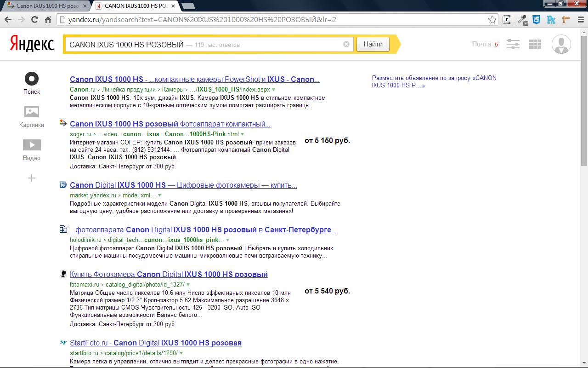Switch to Видео search
Image resolution: width=588 pixels, height=368 pixels.
tap(32, 150)
